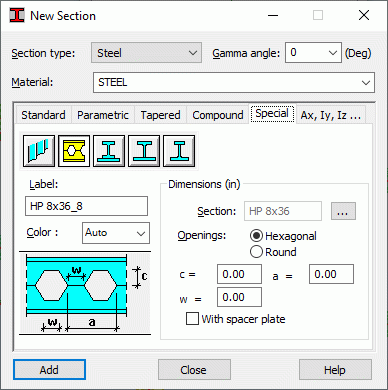Viewport: 388px width, 390px height.
Task: Expand the Gamma angle dropdown
Action: coord(313,53)
